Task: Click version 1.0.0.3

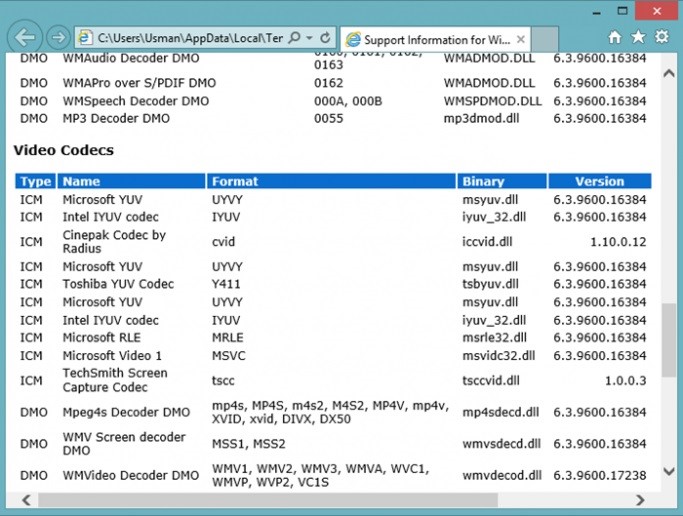Action: pyautogui.click(x=626, y=381)
